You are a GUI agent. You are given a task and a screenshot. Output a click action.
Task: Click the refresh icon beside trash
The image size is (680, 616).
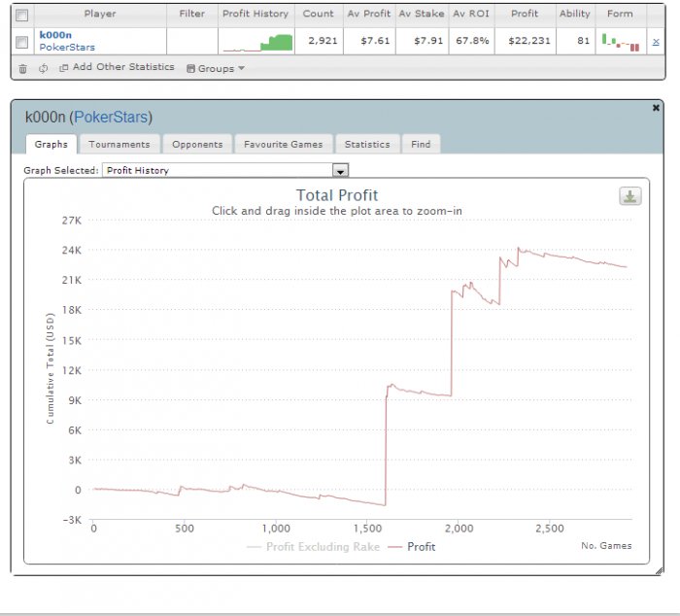43,68
